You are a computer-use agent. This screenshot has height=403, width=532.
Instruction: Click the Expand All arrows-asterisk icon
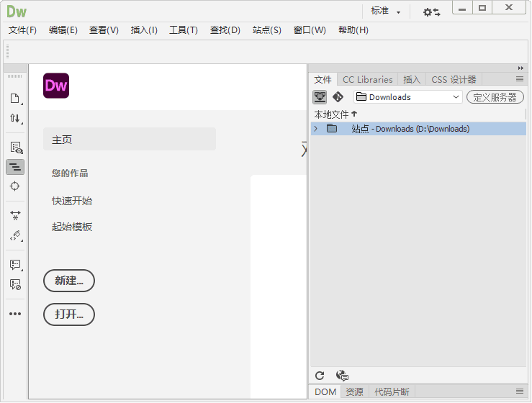pyautogui.click(x=15, y=215)
